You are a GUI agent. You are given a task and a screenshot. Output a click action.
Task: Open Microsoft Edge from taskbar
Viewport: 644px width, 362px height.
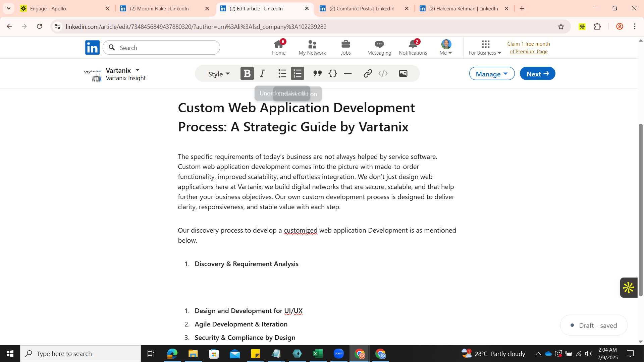172,354
